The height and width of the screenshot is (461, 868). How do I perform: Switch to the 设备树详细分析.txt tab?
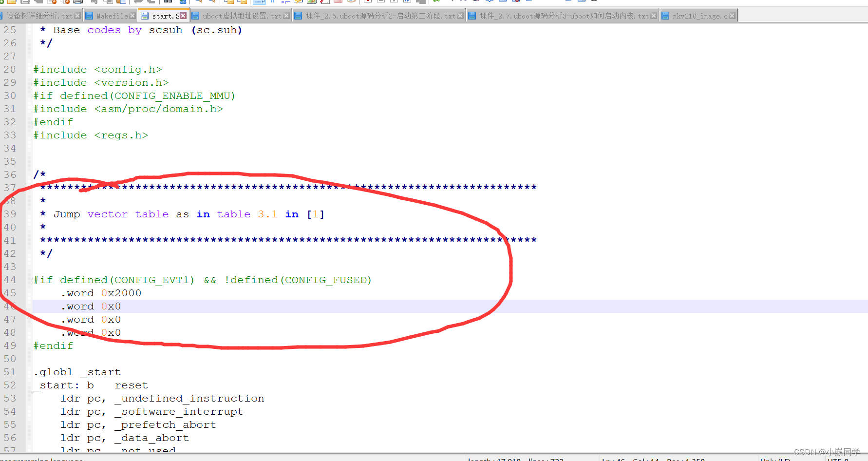(39, 16)
